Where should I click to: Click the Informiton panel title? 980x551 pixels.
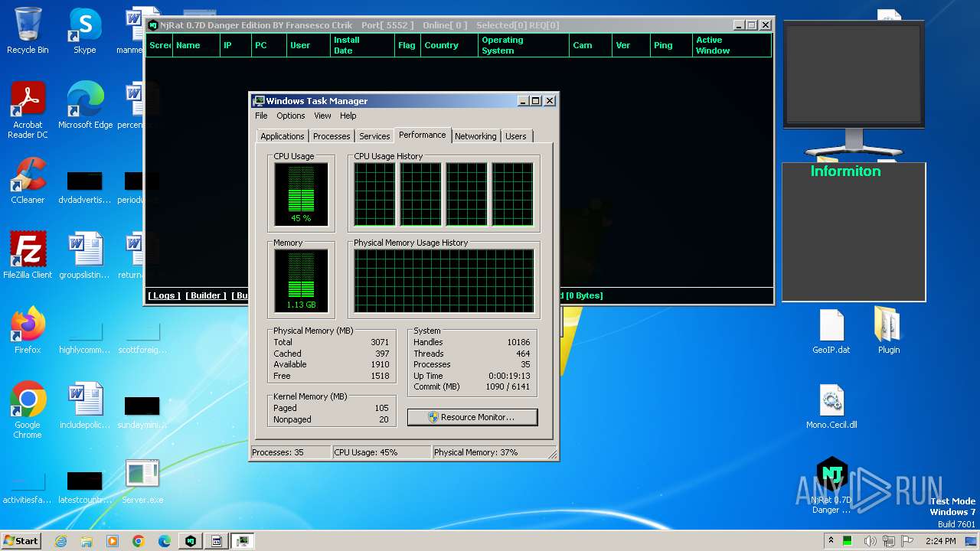(845, 171)
